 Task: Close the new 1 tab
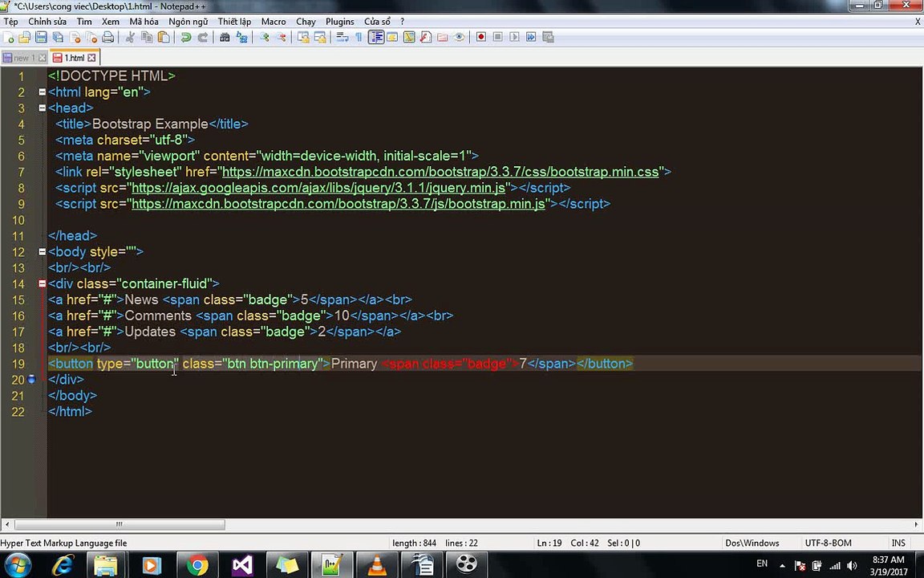(x=43, y=58)
